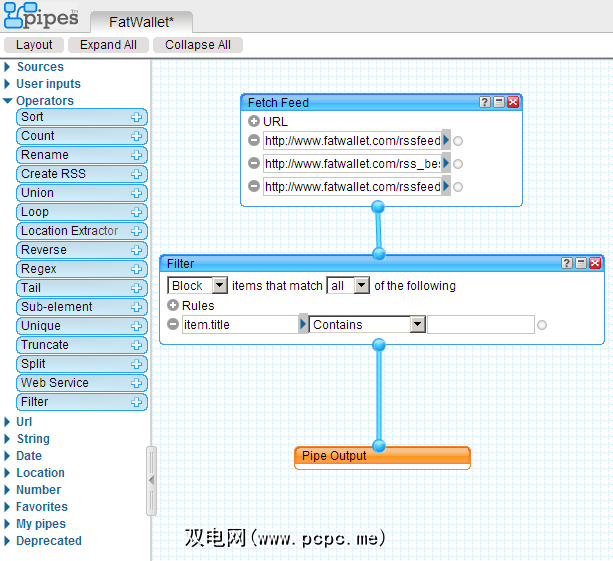Open the Contains condition dropdown
Viewport: 613px width, 561px height.
pos(418,324)
